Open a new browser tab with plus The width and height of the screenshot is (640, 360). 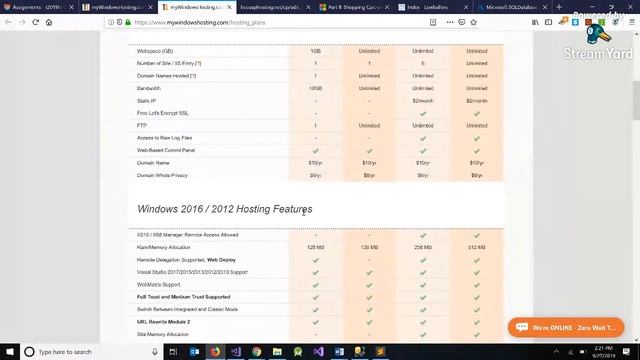coord(559,7)
